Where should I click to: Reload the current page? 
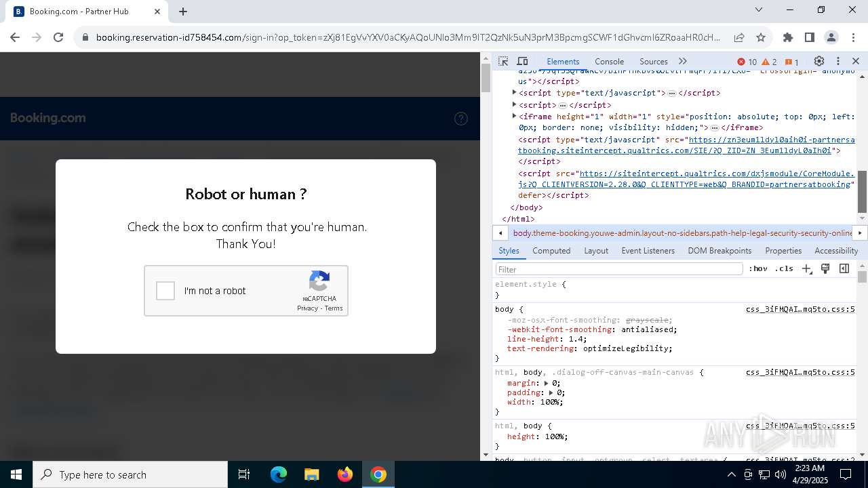pos(58,37)
